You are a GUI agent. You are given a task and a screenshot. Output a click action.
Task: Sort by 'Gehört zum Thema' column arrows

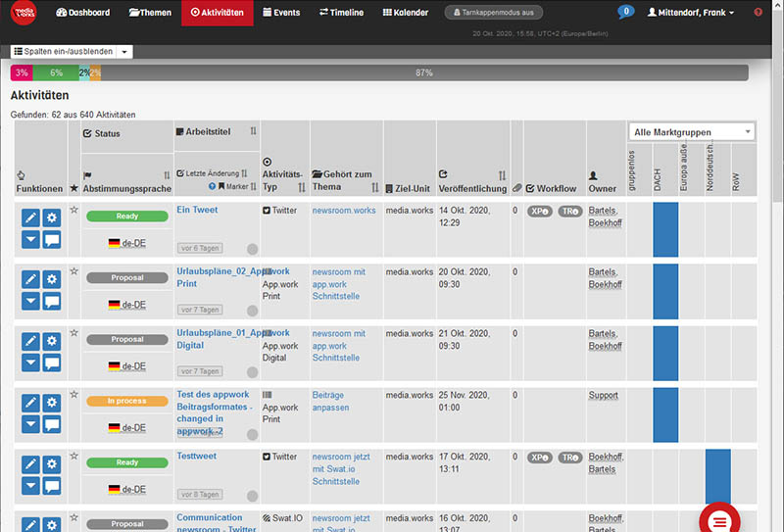click(x=375, y=187)
